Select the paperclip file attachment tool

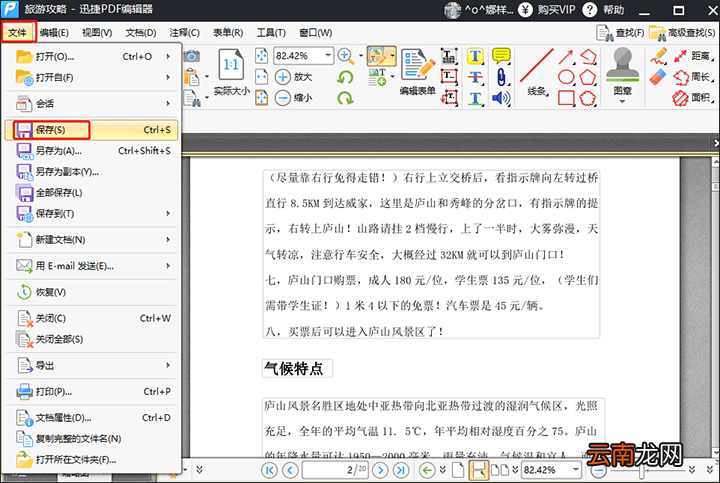(501, 77)
